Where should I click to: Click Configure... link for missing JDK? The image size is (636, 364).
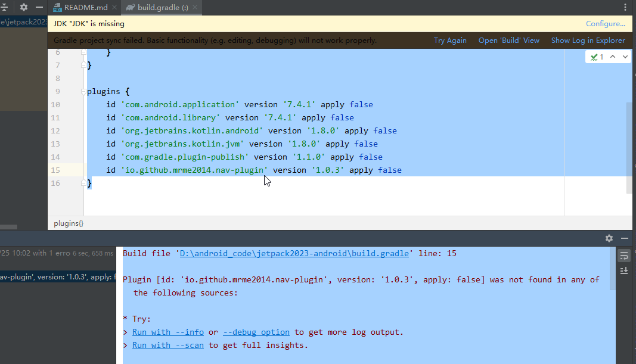point(605,23)
